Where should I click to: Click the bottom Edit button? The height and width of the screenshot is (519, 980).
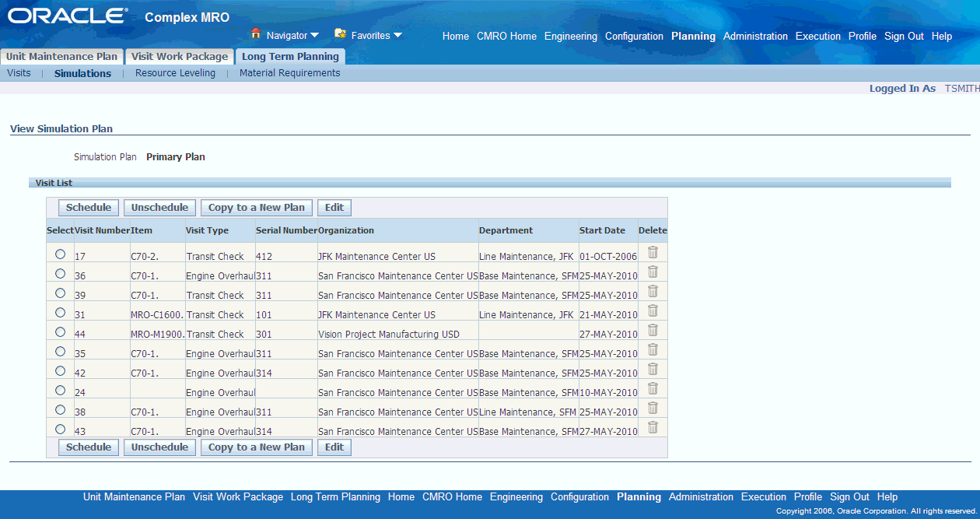tap(334, 447)
